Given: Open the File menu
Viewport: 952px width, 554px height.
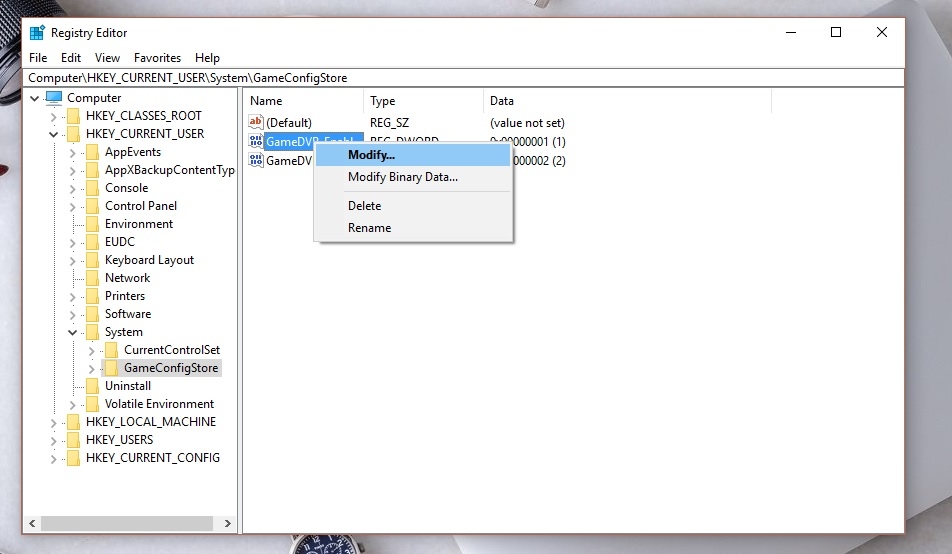Looking at the screenshot, I should point(38,58).
